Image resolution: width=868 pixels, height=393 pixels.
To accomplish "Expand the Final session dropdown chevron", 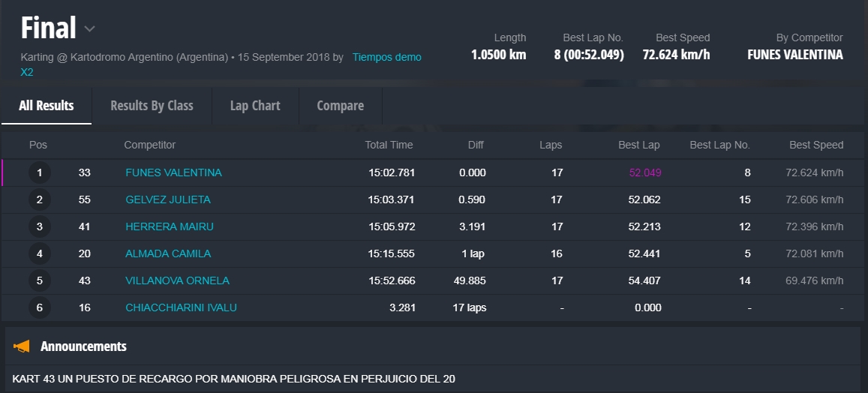I will pyautogui.click(x=89, y=29).
